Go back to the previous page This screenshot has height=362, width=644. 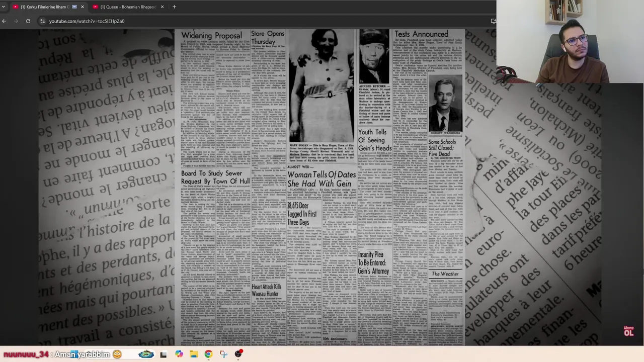coord(4,21)
